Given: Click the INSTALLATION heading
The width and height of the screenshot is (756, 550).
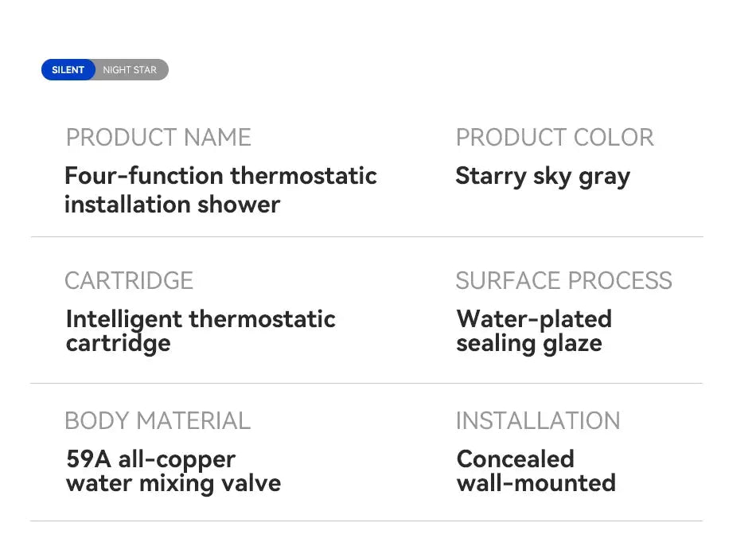Looking at the screenshot, I should pyautogui.click(x=538, y=420).
